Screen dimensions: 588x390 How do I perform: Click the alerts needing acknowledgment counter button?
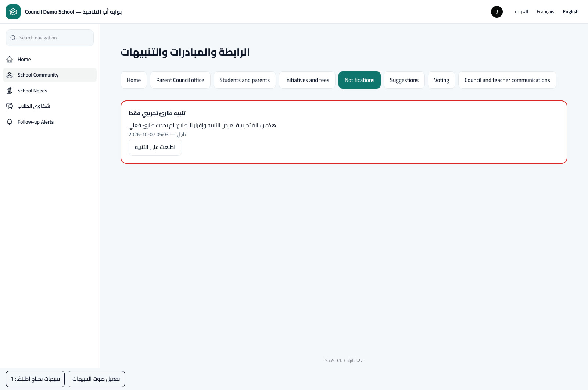pos(35,379)
